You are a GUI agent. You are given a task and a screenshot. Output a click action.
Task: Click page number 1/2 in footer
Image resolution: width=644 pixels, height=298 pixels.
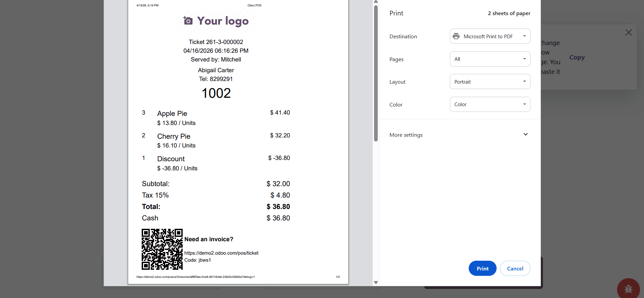[338, 277]
